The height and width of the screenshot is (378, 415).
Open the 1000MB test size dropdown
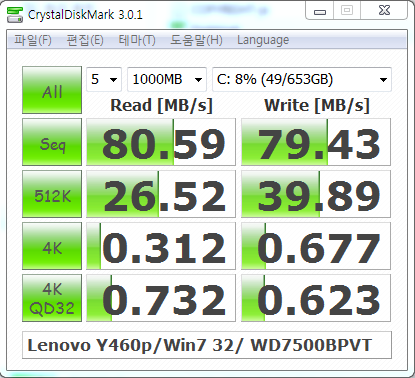167,79
